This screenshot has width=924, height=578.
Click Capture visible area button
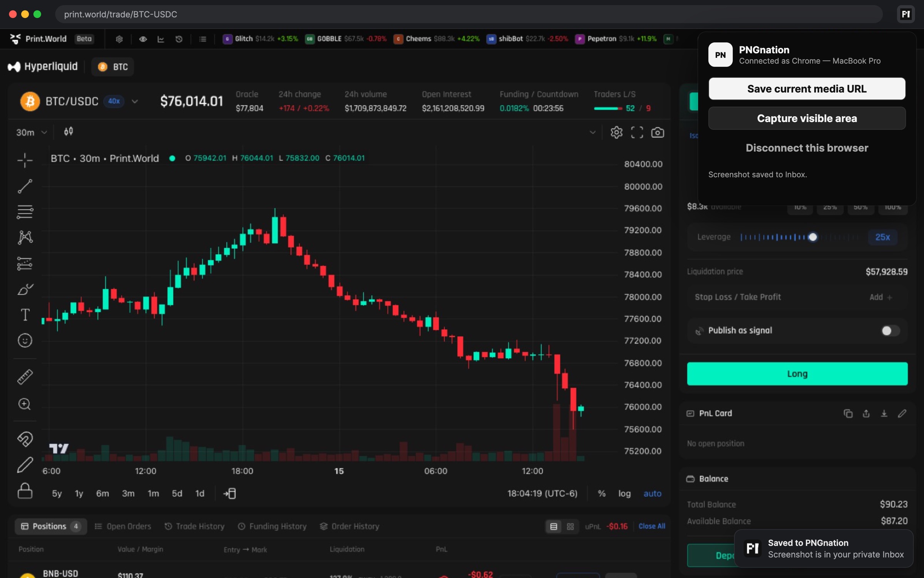click(807, 118)
